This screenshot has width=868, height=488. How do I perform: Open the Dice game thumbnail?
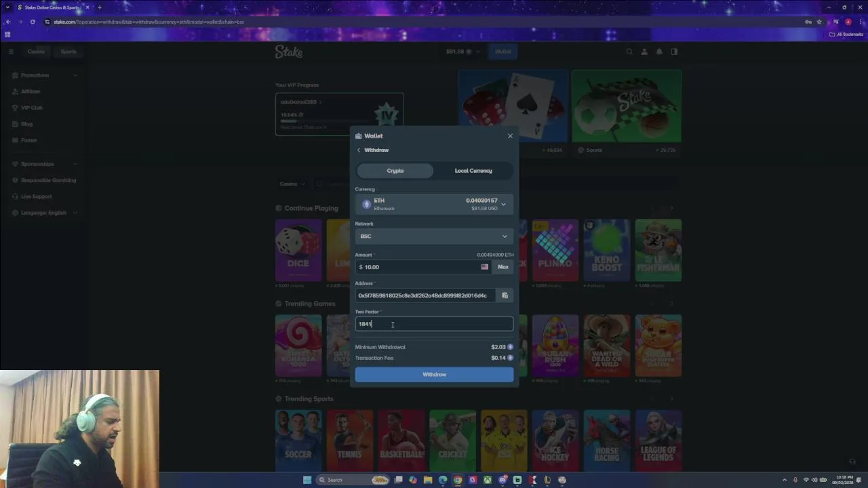tap(298, 250)
